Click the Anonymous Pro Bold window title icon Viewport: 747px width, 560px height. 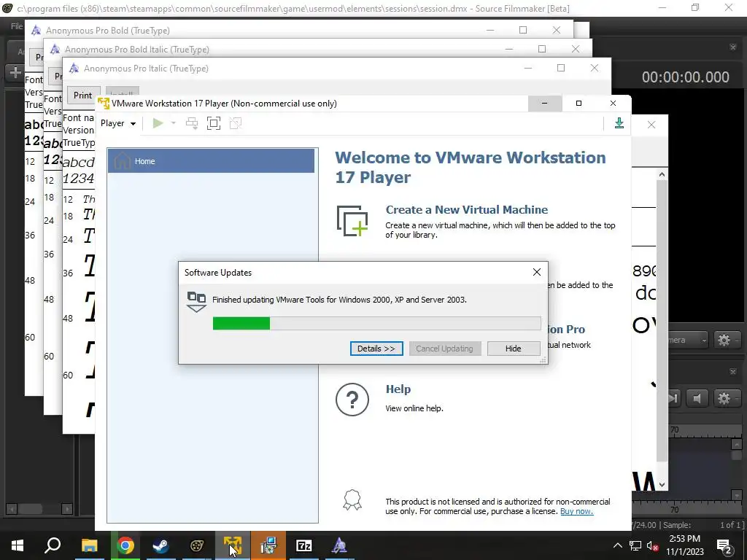point(36,30)
